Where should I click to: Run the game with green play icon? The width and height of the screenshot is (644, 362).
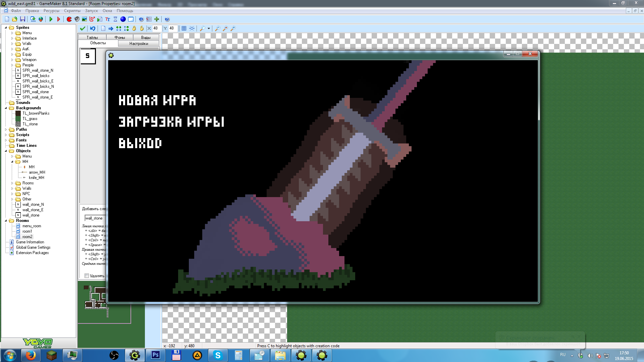click(x=51, y=19)
